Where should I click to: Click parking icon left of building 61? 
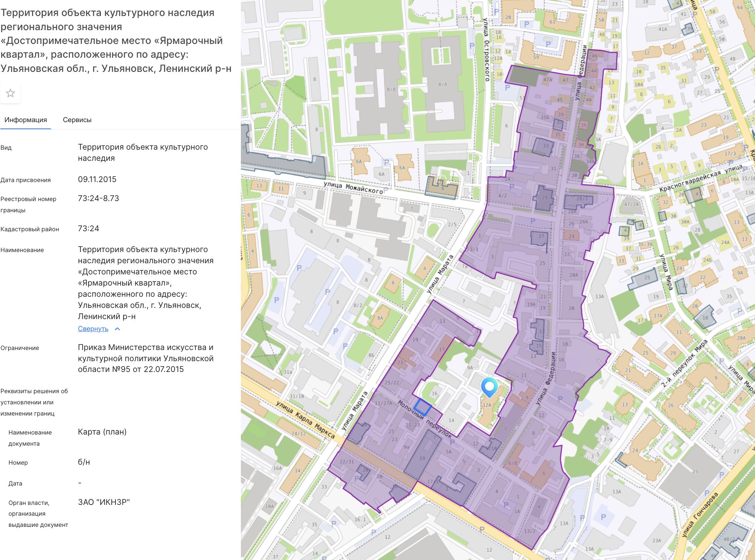point(526,24)
